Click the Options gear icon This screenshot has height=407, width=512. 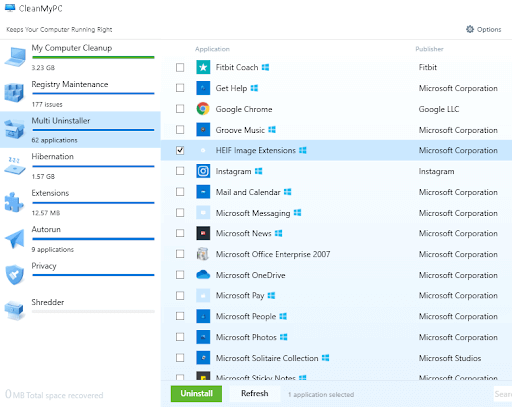(470, 29)
